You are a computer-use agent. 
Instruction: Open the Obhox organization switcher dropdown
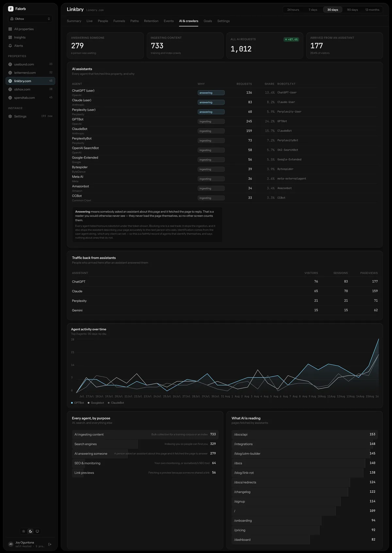(x=30, y=19)
